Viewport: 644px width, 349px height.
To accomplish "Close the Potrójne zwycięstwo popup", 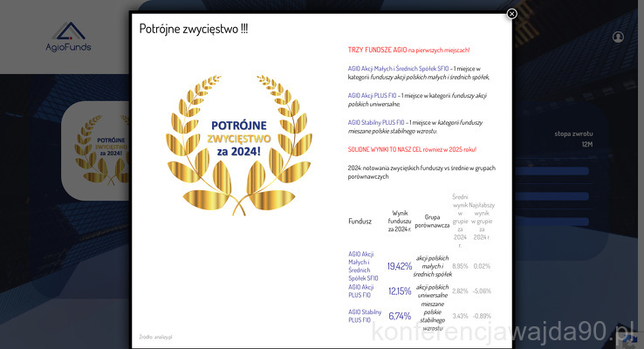I will (x=511, y=13).
